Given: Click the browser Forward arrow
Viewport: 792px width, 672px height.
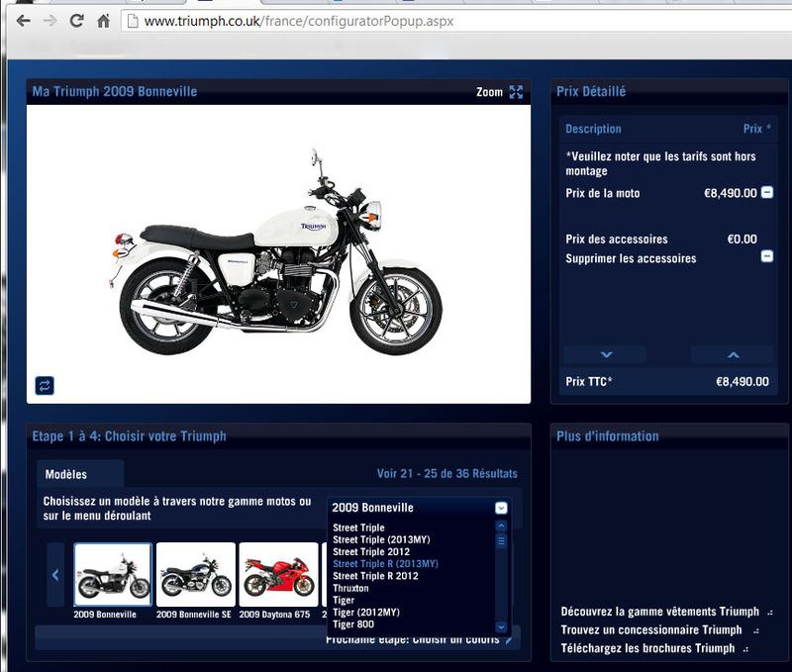Looking at the screenshot, I should point(50,21).
